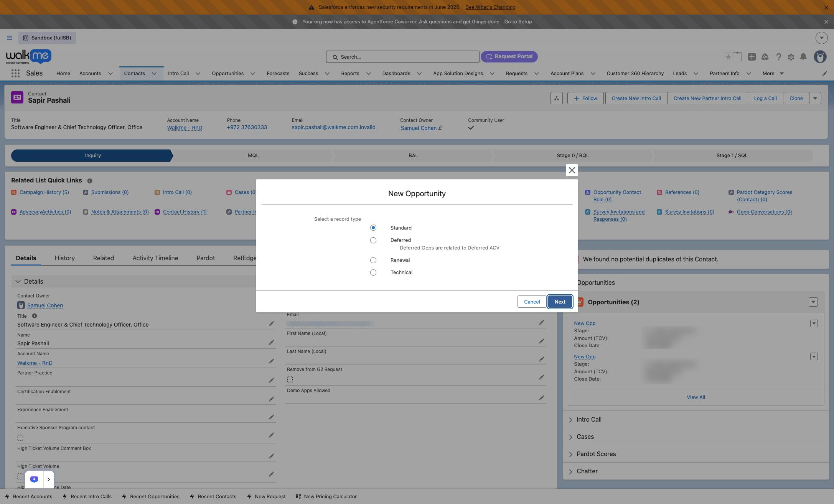Edit the Demo Apps Allowed pencil icon

click(542, 398)
